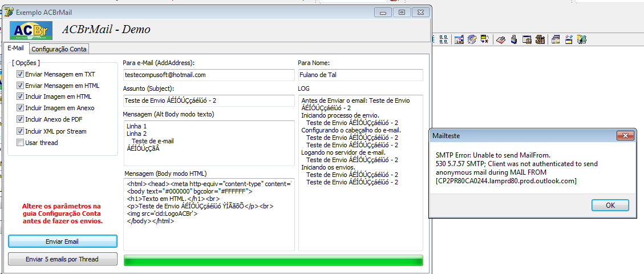Click the Enviar Email button
Image resolution: width=644 pixels, height=274 pixels.
(x=62, y=241)
